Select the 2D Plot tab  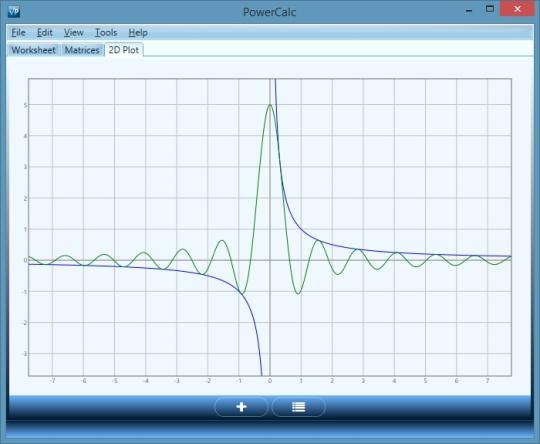click(x=124, y=50)
